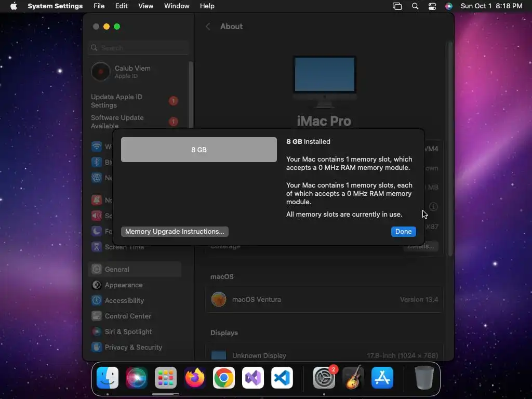Open Control Center in menu bar
Screen dimensions: 532x399
(432, 6)
